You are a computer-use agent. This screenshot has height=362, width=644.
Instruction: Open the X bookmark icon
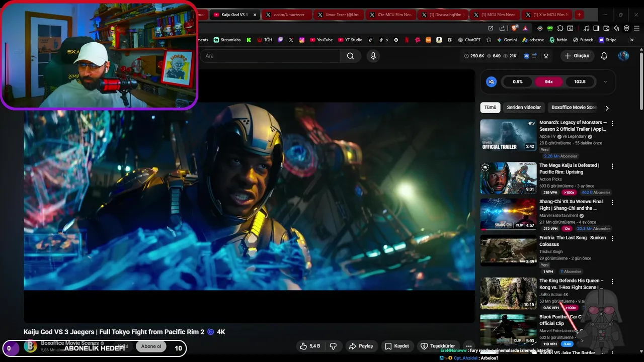point(291,40)
